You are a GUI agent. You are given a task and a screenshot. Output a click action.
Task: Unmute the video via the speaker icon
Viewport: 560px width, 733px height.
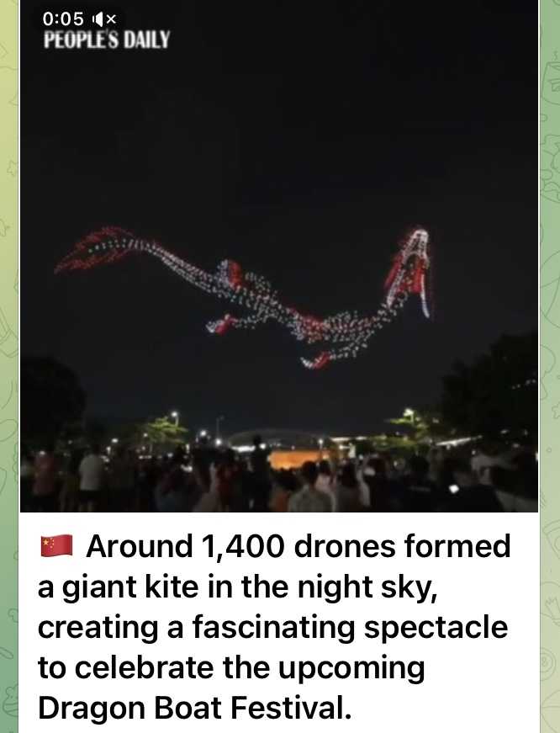(103, 19)
